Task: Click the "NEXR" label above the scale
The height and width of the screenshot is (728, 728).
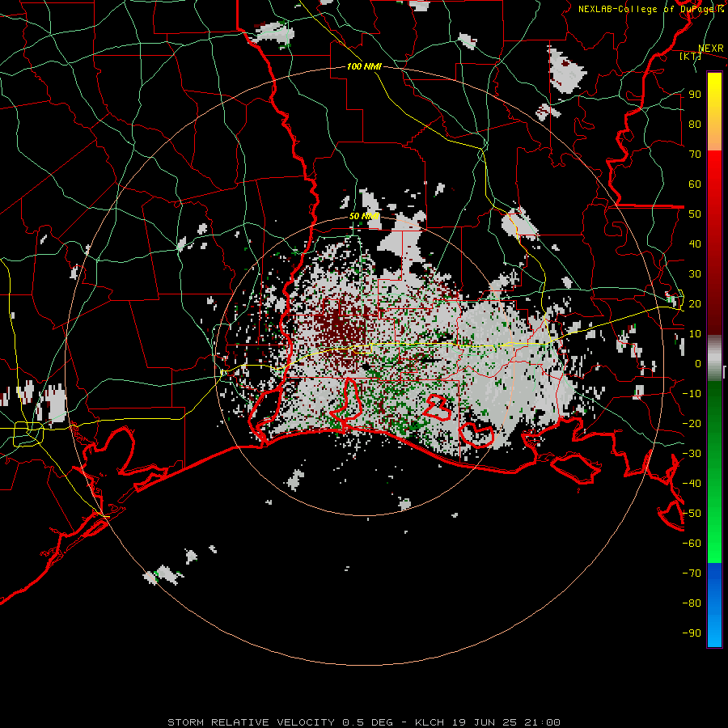Action: pyautogui.click(x=711, y=49)
